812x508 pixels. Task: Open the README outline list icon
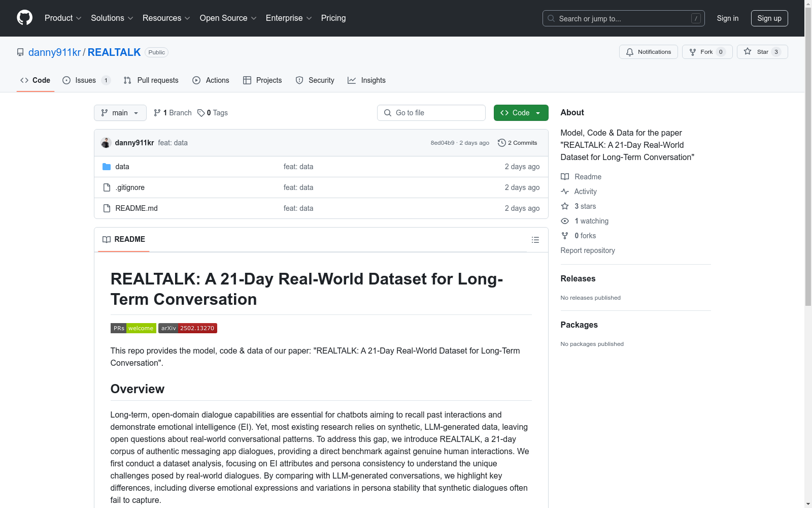535,240
